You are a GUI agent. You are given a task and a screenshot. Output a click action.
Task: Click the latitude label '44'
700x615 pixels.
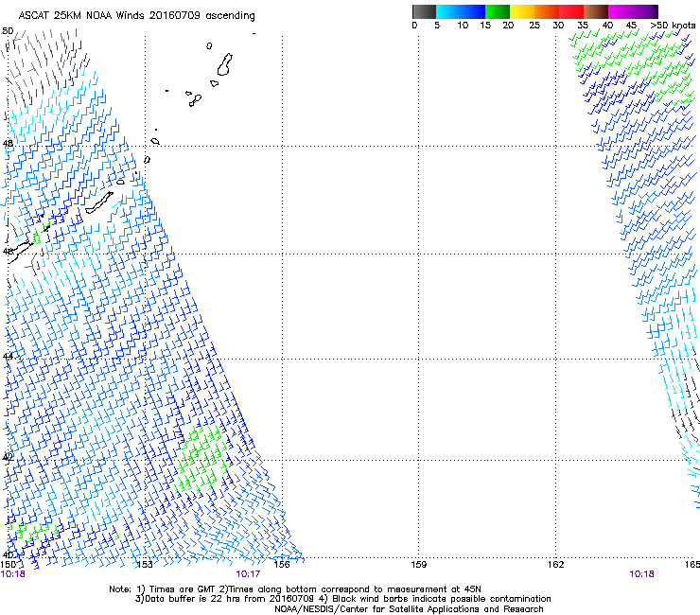[x=8, y=356]
